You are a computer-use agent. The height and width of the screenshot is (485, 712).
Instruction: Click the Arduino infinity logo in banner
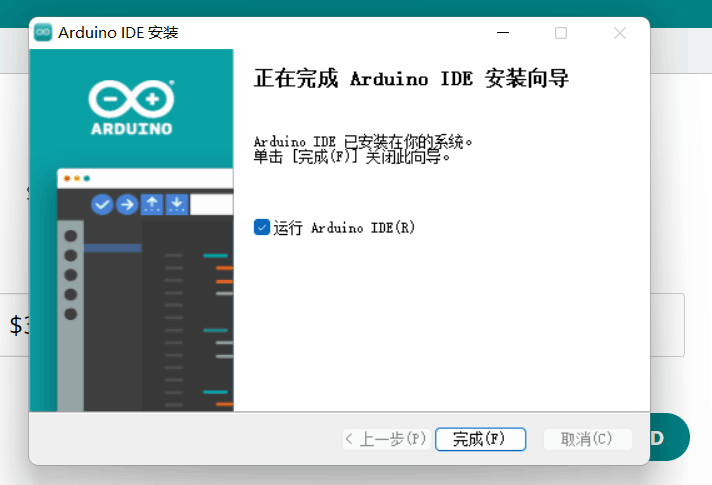pyautogui.click(x=131, y=98)
